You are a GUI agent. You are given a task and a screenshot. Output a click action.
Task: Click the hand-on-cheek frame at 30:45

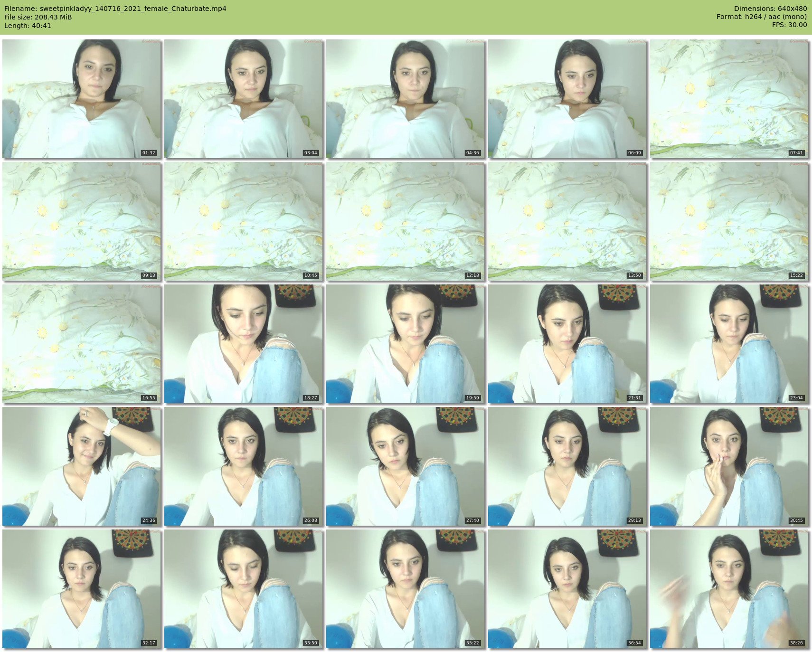[729, 466]
